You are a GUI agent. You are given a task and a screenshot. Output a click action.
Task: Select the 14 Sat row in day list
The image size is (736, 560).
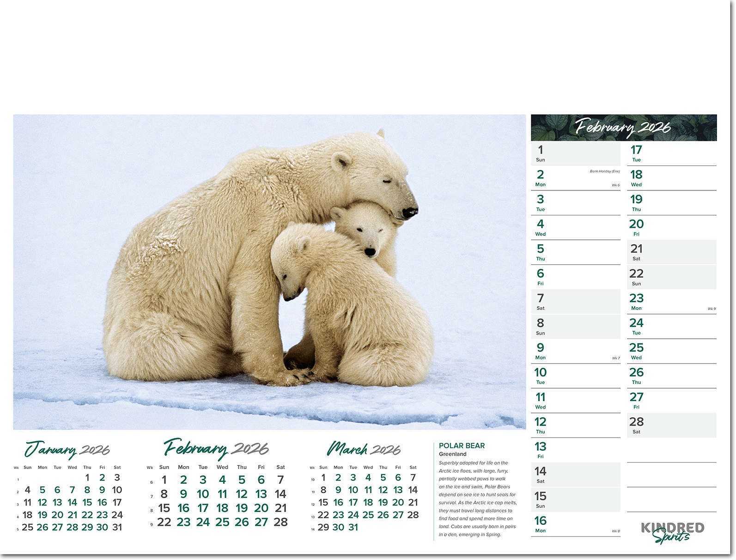(575, 475)
